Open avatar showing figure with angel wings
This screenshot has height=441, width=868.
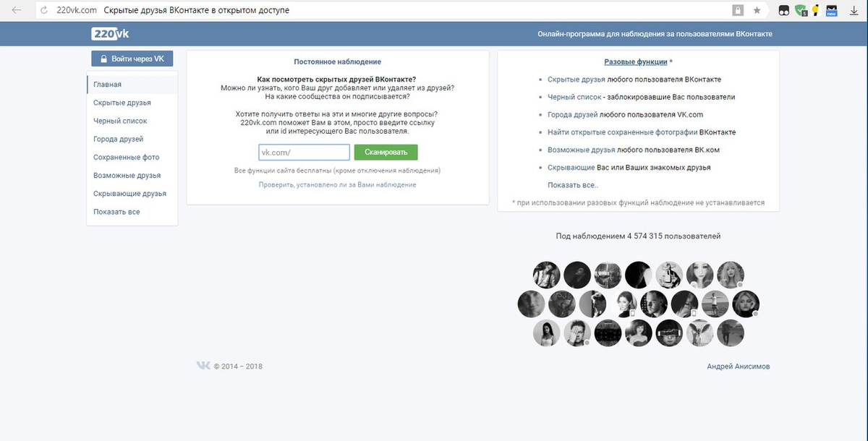(x=699, y=333)
